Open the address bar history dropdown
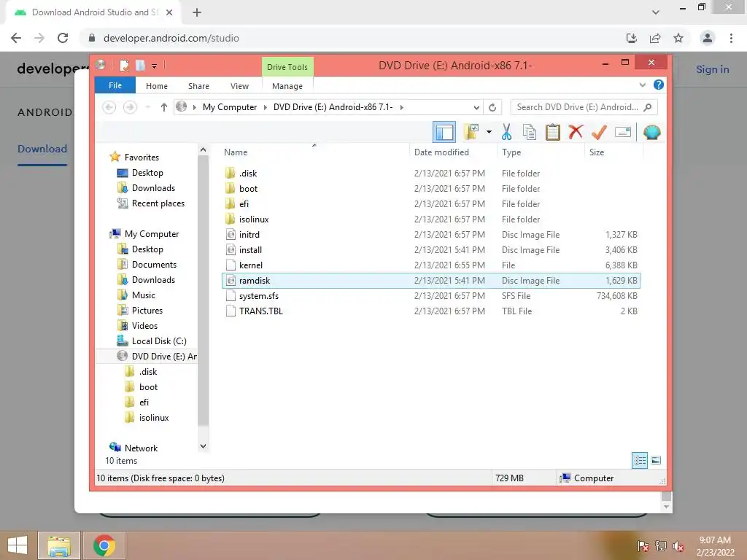 tap(476, 107)
